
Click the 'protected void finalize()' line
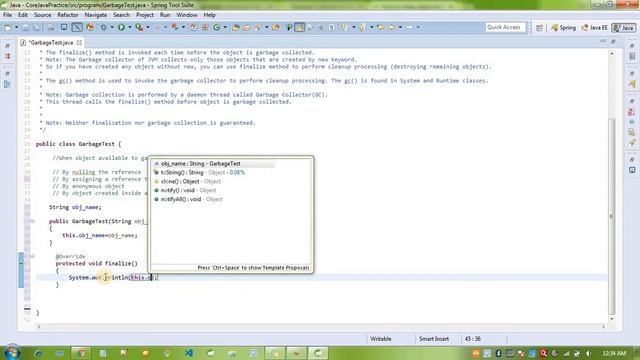pyautogui.click(x=96, y=264)
